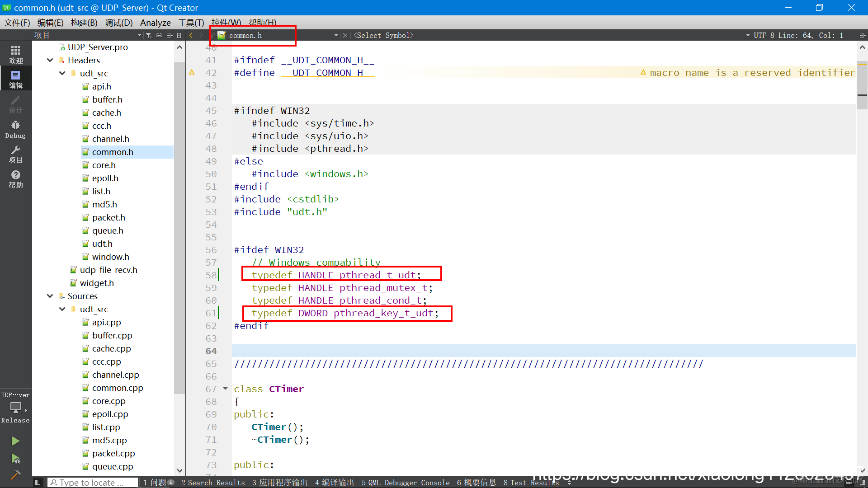Open the build target selector UDP Release
The width and height of the screenshot is (868, 488).
click(x=15, y=408)
